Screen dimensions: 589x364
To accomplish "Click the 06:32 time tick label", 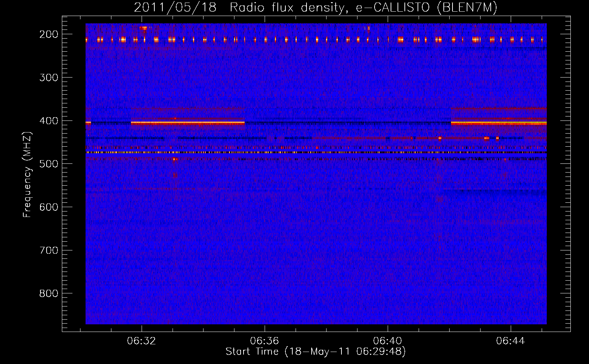I will pos(141,341).
